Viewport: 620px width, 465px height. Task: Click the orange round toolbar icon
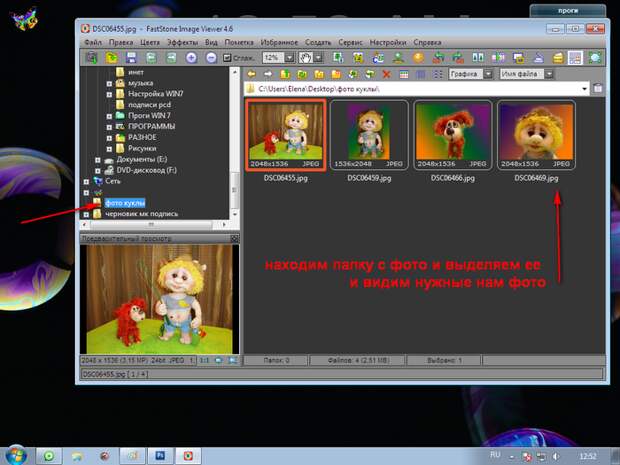(x=418, y=58)
